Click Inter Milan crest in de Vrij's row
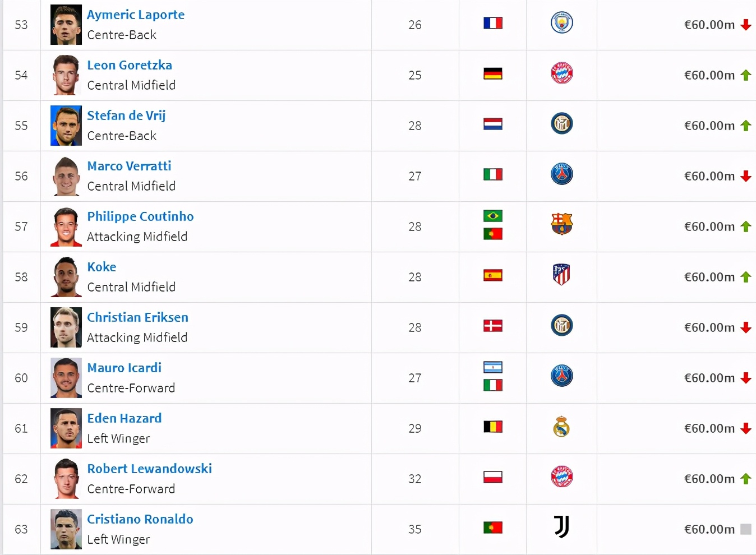Image resolution: width=756 pixels, height=555 pixels. point(561,124)
